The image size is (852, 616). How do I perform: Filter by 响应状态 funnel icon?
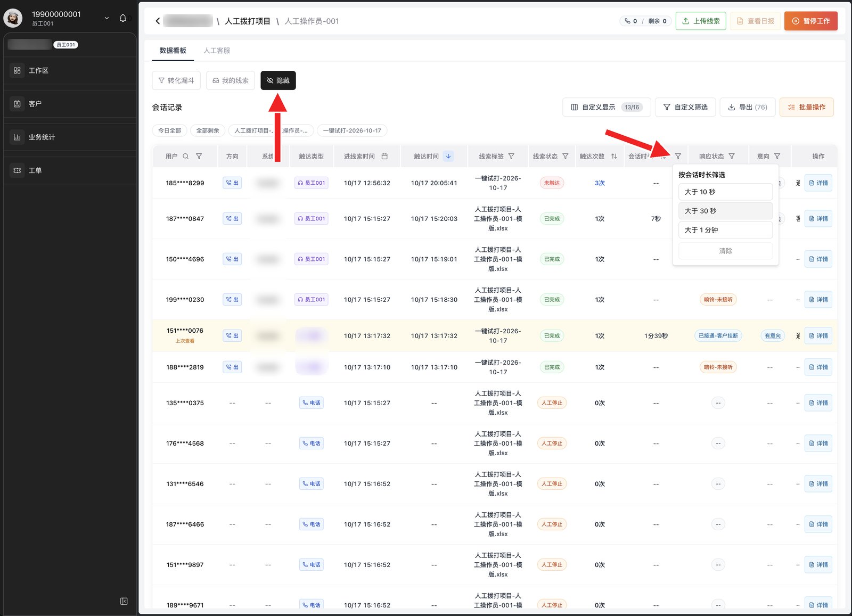click(x=732, y=156)
